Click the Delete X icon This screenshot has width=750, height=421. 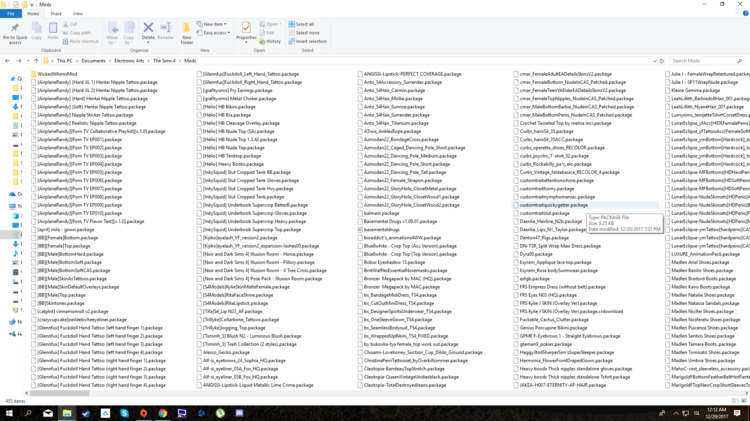148,28
